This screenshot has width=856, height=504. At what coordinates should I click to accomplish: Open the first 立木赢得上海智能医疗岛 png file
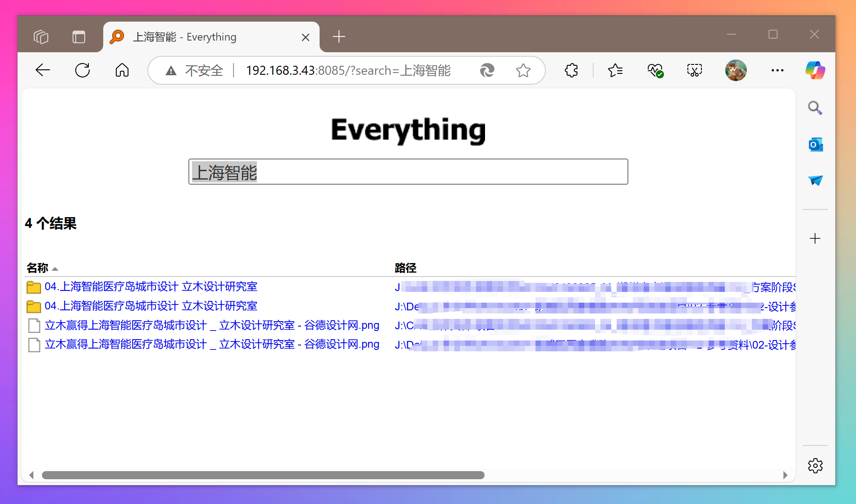[211, 325]
